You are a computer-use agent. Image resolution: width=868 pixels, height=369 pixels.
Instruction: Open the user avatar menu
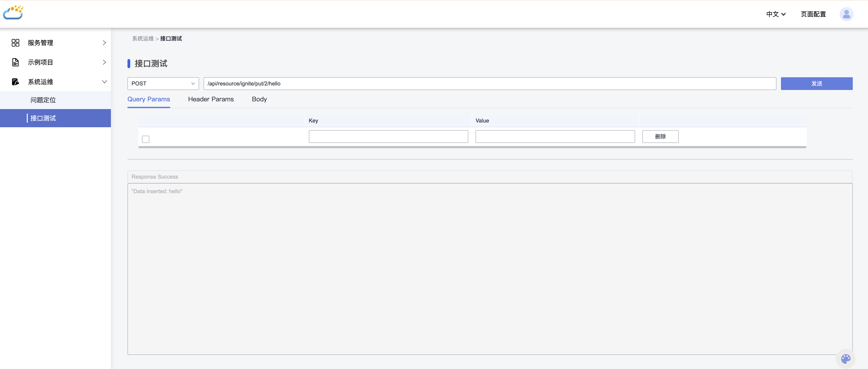click(846, 14)
